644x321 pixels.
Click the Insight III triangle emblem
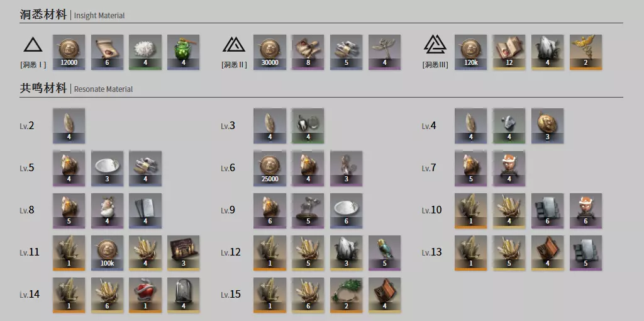[x=435, y=44]
